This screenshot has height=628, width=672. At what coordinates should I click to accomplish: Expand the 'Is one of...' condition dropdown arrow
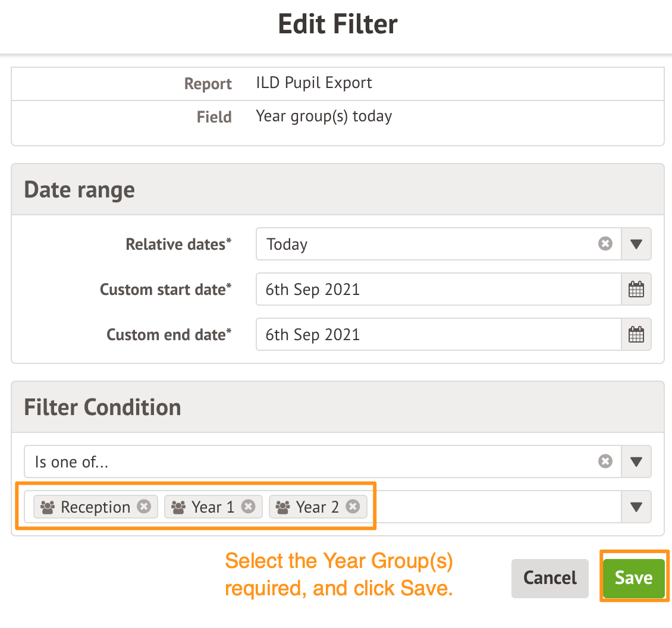636,461
